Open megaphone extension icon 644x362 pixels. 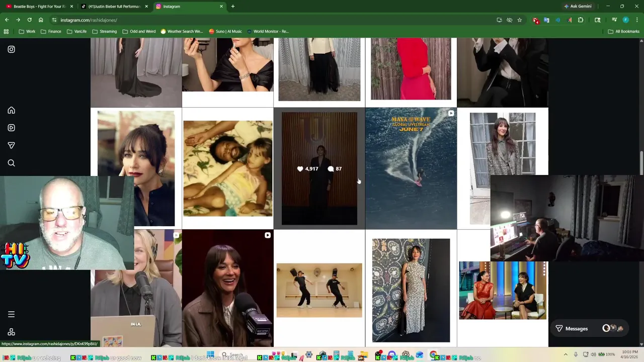click(x=570, y=20)
